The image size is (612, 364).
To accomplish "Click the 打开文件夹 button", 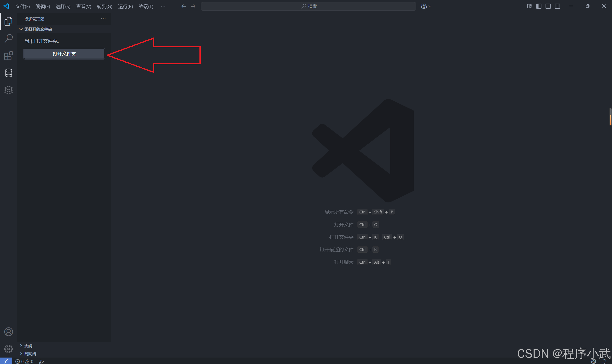I will point(64,54).
